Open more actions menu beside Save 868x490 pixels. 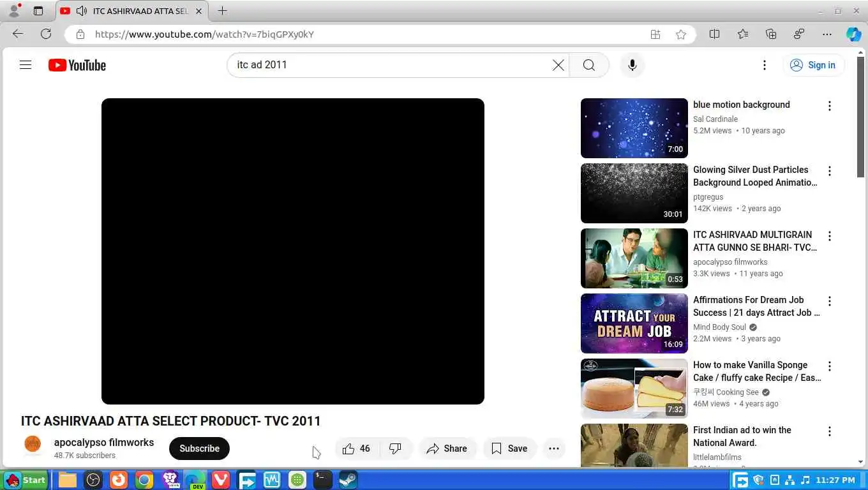(x=554, y=449)
